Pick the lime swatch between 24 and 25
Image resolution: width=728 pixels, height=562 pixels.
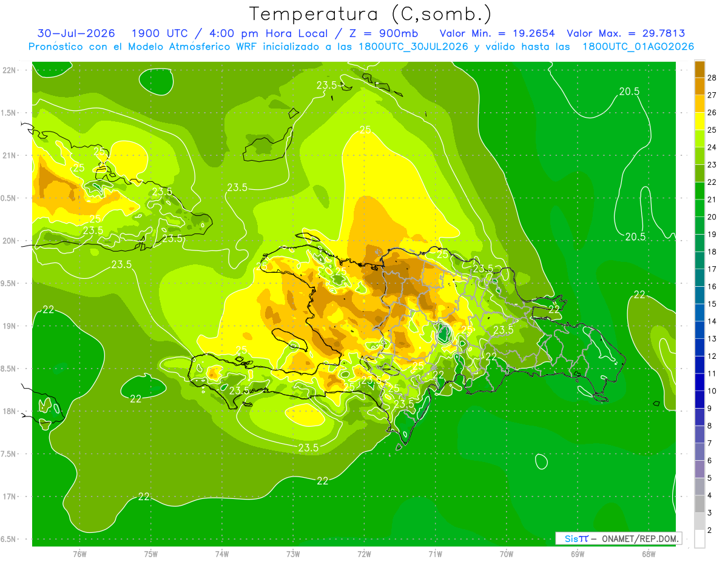[x=699, y=138]
